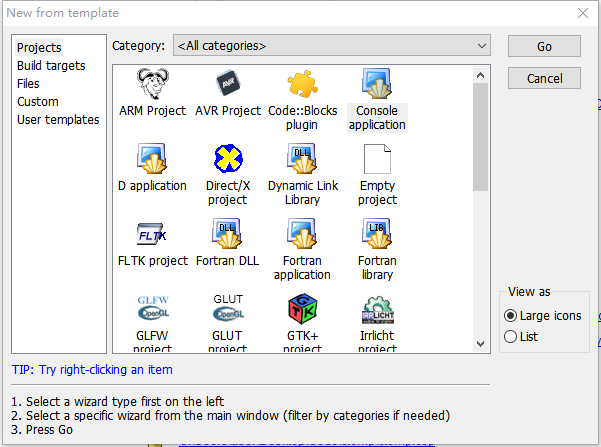601x447 pixels.
Task: Click the 'Direct/X project' label text
Action: tap(228, 192)
